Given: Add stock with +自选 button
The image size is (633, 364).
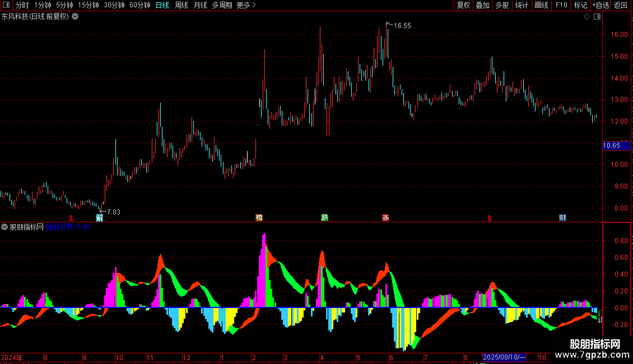Looking at the screenshot, I should click(x=601, y=5).
